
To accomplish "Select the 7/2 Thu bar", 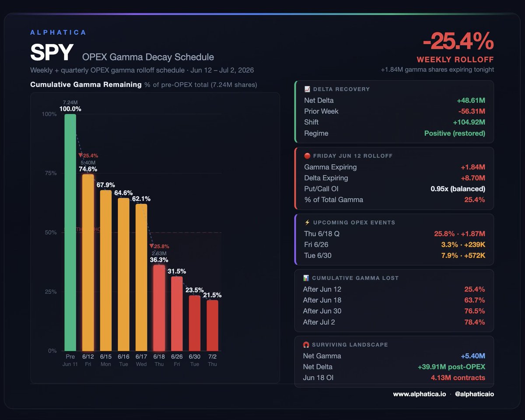I will pyautogui.click(x=212, y=326).
